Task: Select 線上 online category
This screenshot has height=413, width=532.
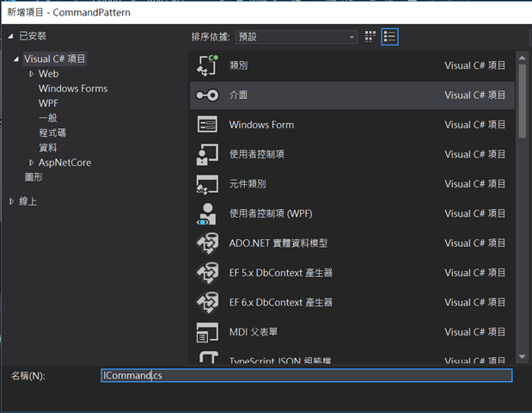Action: 28,201
